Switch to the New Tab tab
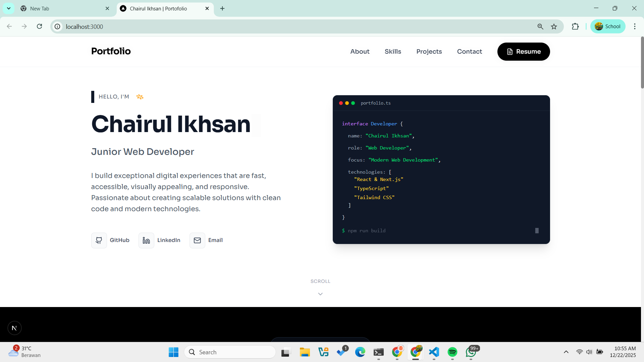Screen dimensions: 644x362 tap(64, 9)
